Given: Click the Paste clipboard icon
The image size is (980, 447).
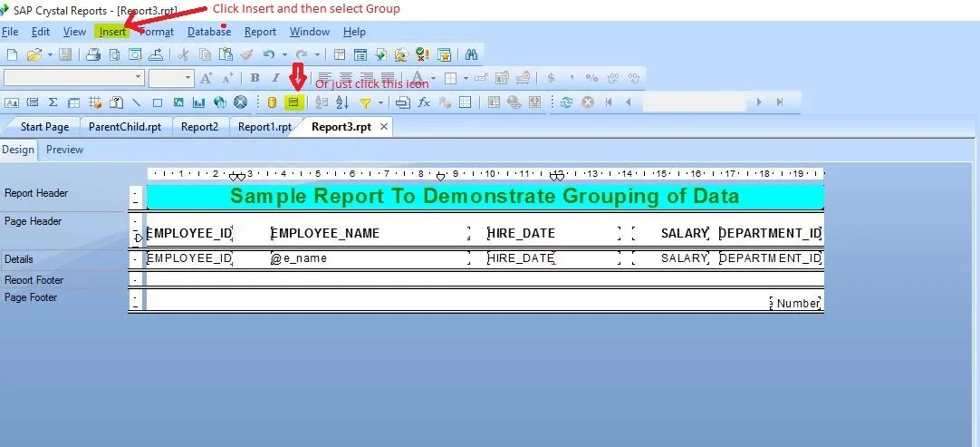Looking at the screenshot, I should point(226,55).
